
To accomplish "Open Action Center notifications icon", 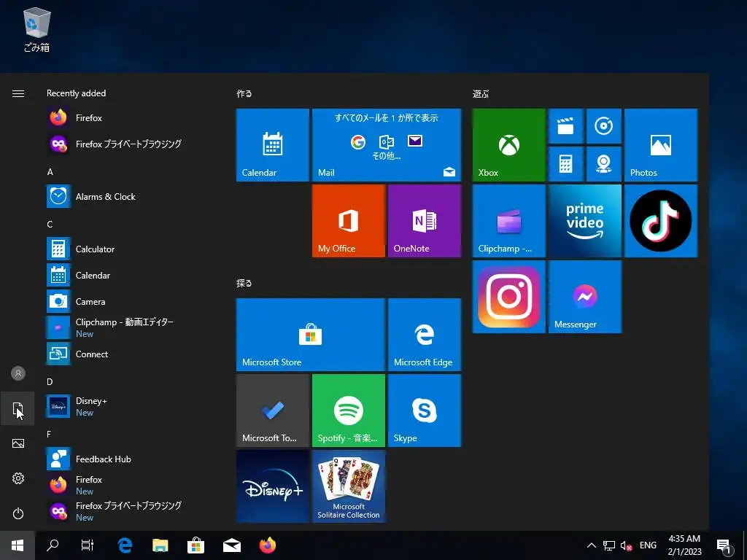I will [x=724, y=545].
